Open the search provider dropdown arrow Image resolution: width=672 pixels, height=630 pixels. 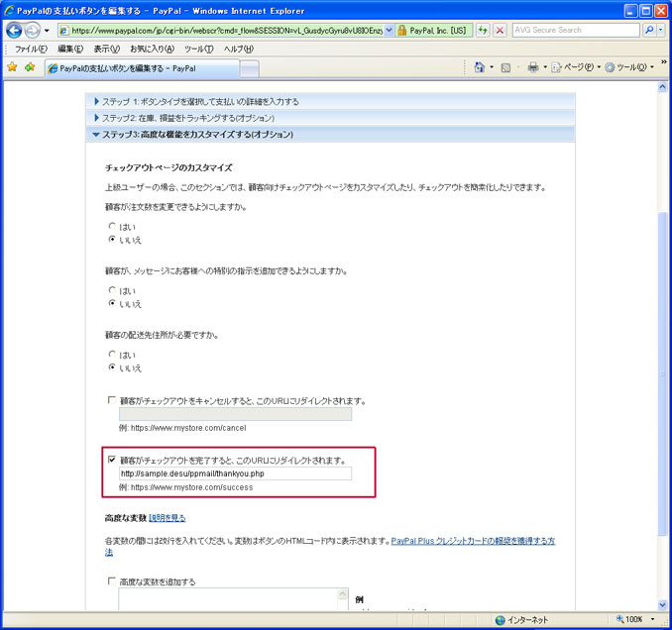point(660,30)
